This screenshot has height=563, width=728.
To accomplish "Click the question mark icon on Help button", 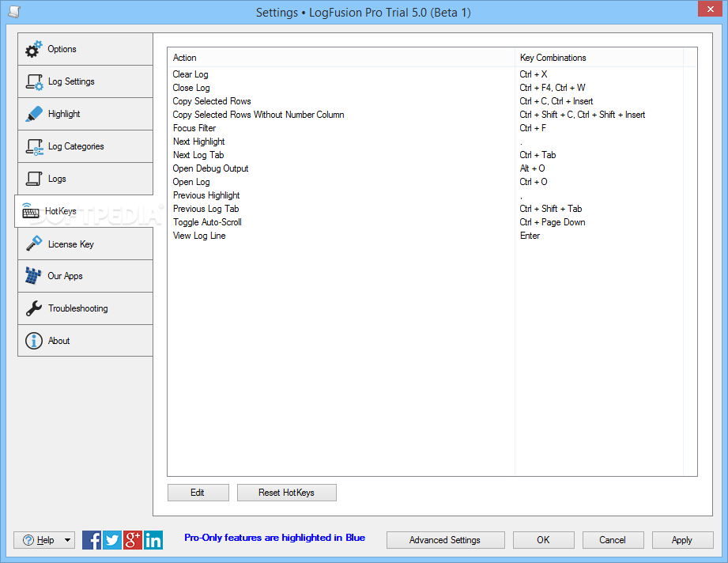I will [28, 540].
